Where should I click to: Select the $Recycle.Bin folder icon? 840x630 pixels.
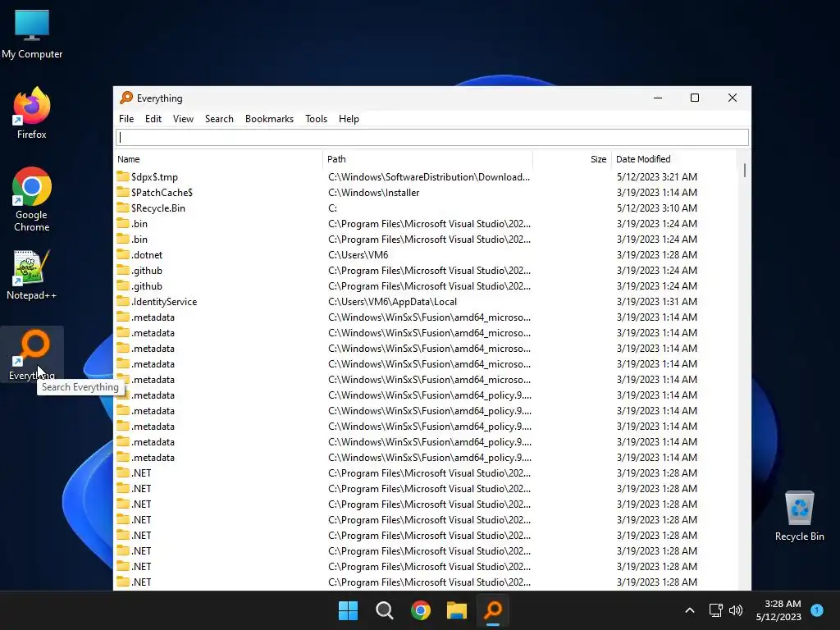123,208
